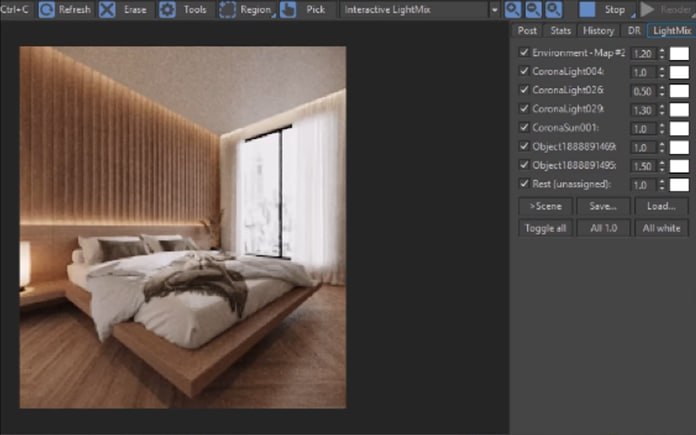This screenshot has width=696, height=435.
Task: Click the Stop button label
Action: [615, 9]
